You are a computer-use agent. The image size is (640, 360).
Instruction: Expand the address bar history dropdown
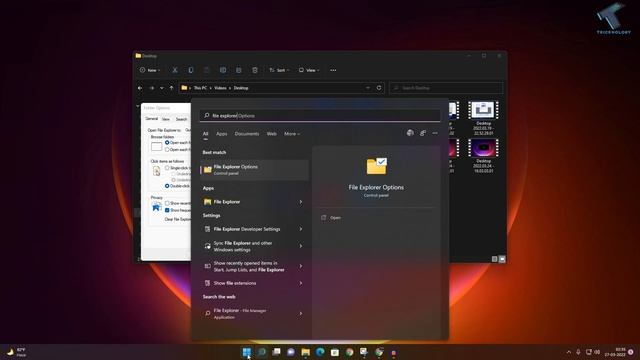367,88
